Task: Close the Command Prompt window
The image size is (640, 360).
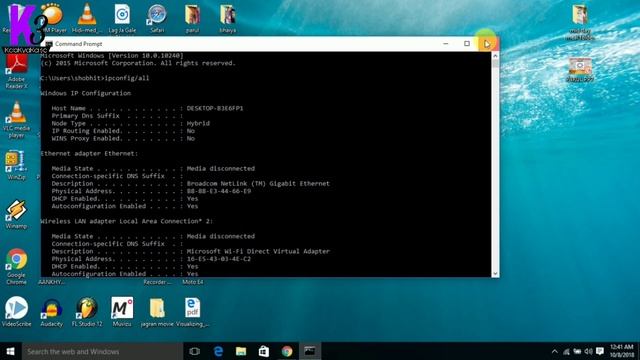Action: pyautogui.click(x=488, y=44)
